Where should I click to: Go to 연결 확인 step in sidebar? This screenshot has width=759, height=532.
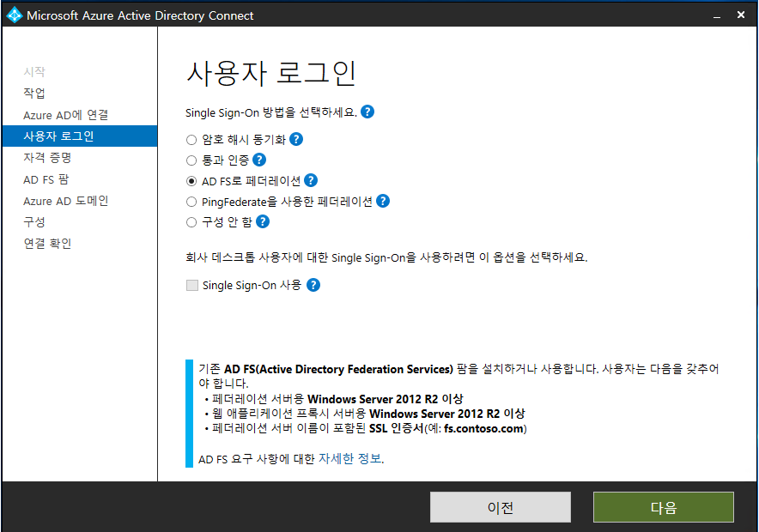[x=47, y=244]
